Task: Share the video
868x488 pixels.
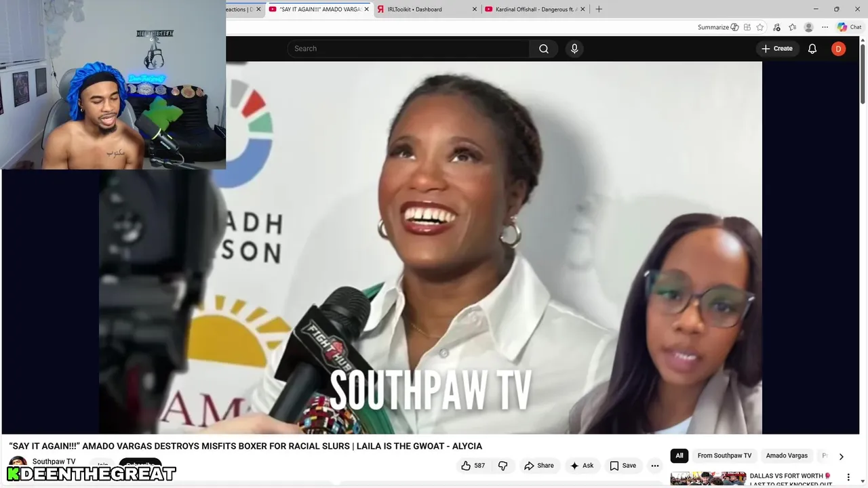Action: tap(539, 466)
